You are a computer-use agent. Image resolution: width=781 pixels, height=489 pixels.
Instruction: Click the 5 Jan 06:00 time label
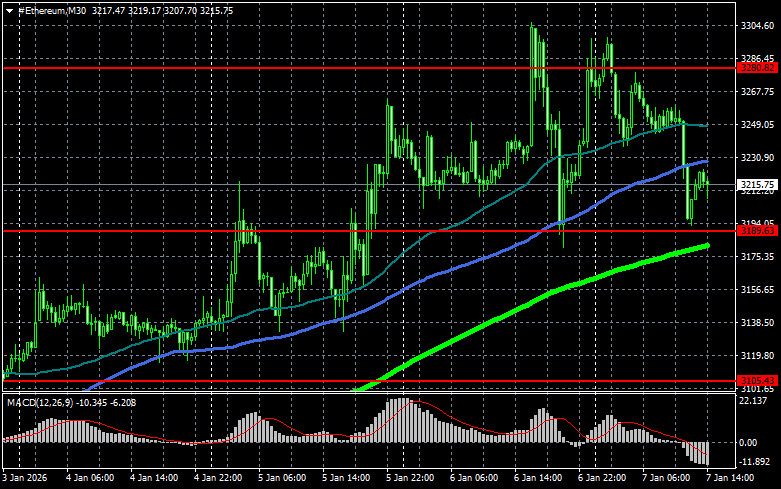tap(282, 478)
